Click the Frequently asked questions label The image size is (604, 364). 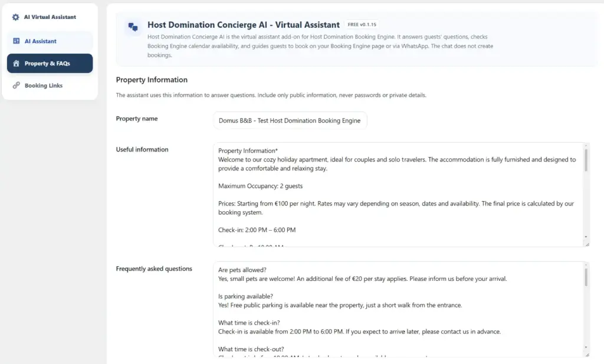point(154,268)
